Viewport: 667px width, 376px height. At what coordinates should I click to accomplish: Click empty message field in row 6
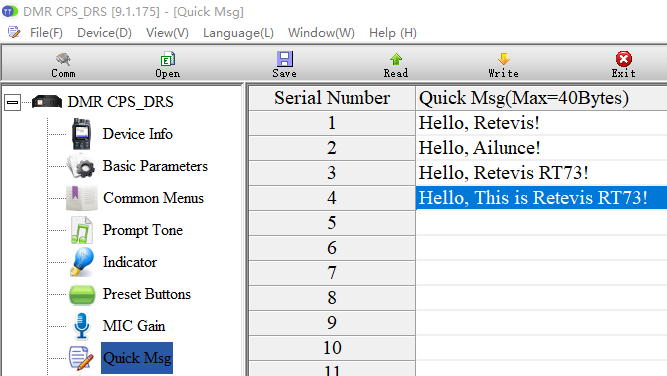541,248
